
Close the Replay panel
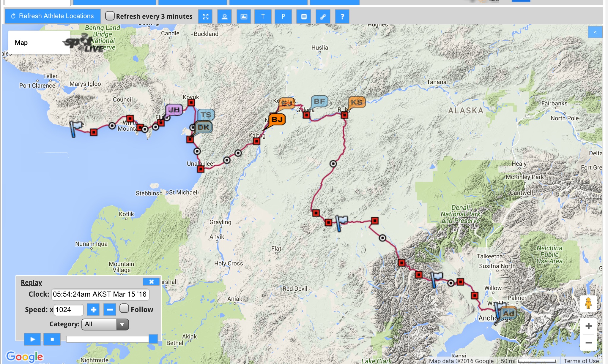(151, 282)
